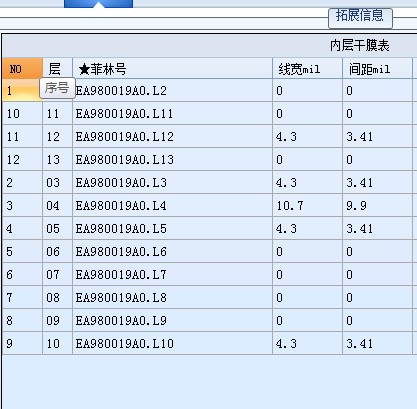The width and height of the screenshot is (417, 409).
Task: Select film cell EA980019A0.L10
Action: click(173, 344)
